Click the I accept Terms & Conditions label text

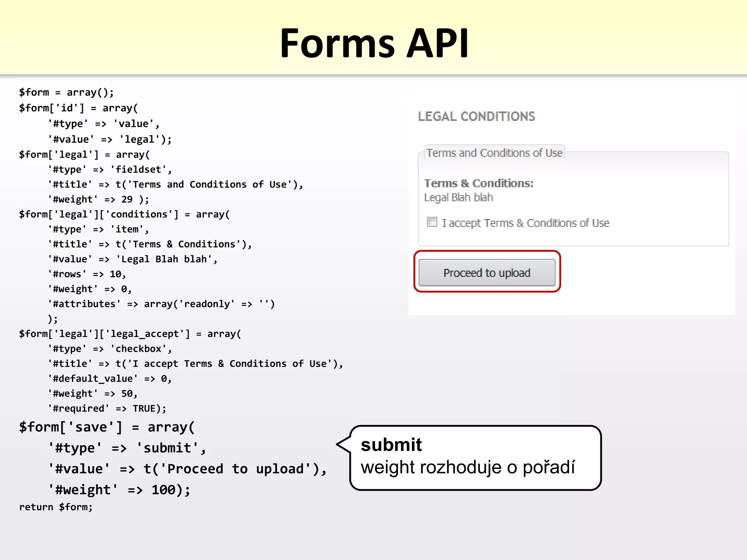click(x=525, y=223)
